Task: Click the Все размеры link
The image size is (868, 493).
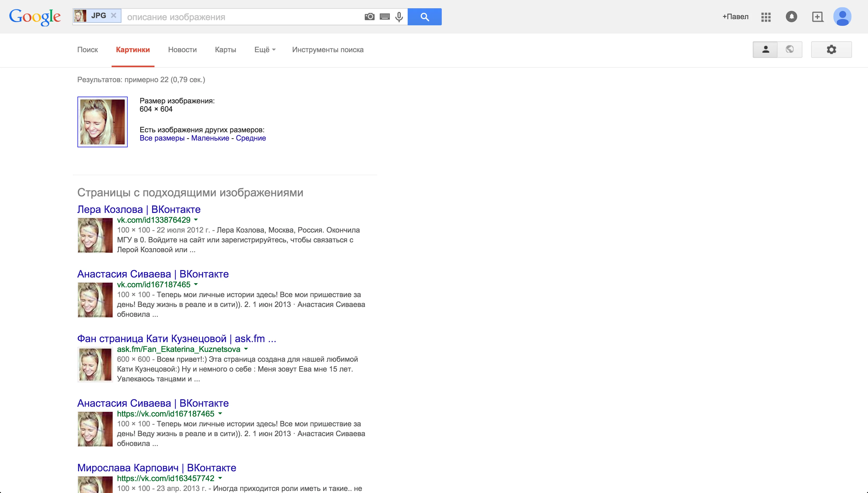Action: point(162,138)
